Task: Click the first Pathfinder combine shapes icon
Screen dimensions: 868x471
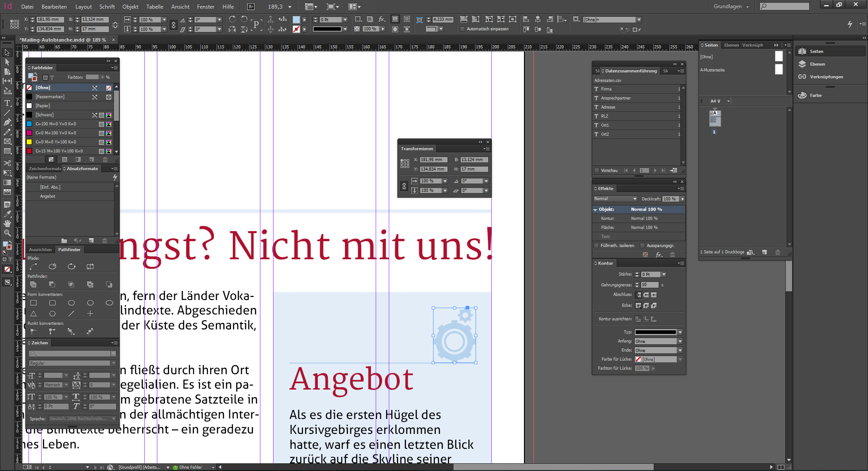Action: (33, 284)
